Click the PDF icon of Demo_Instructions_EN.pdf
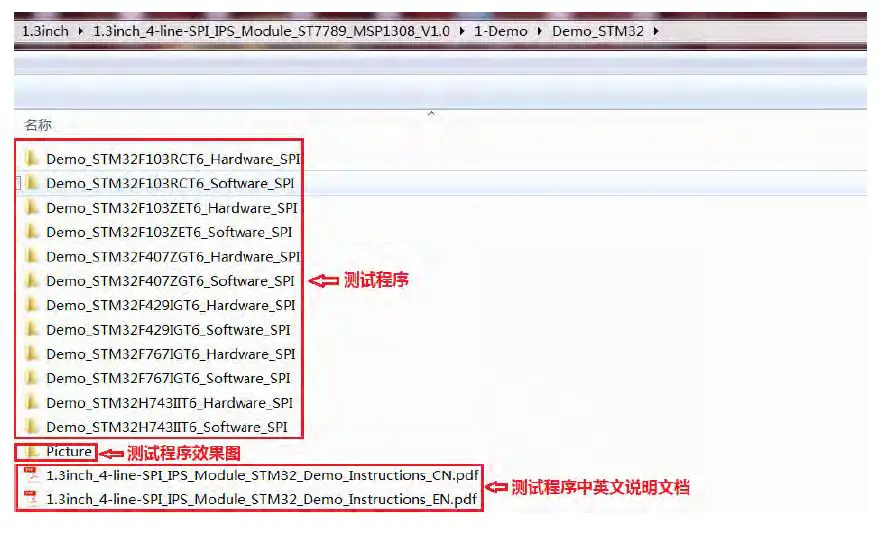The height and width of the screenshot is (533, 880). [x=31, y=499]
